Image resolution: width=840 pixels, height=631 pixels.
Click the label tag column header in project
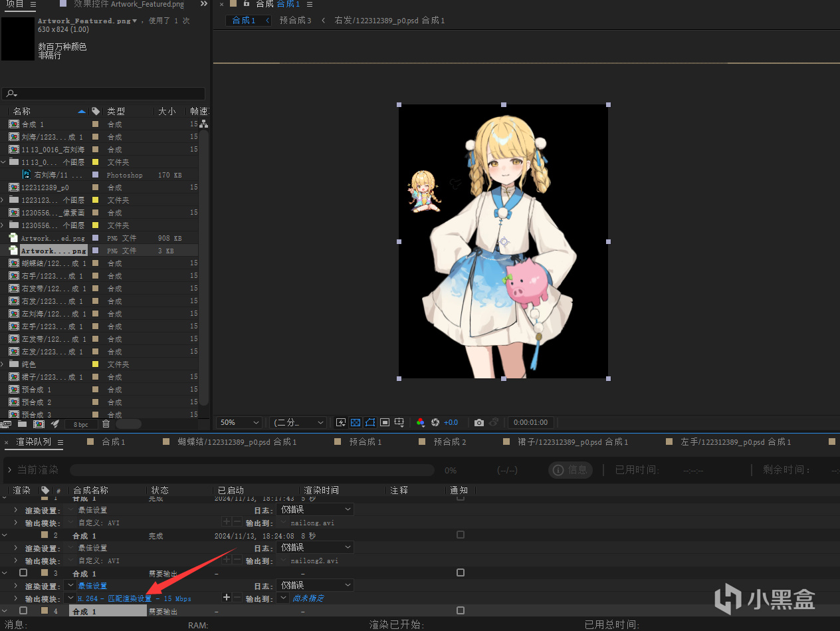coord(96,111)
